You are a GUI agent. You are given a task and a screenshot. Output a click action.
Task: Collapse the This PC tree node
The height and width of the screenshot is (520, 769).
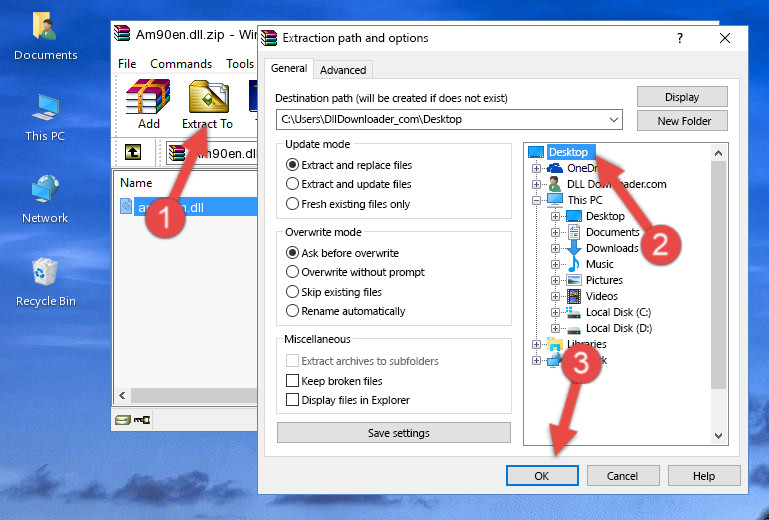point(536,200)
